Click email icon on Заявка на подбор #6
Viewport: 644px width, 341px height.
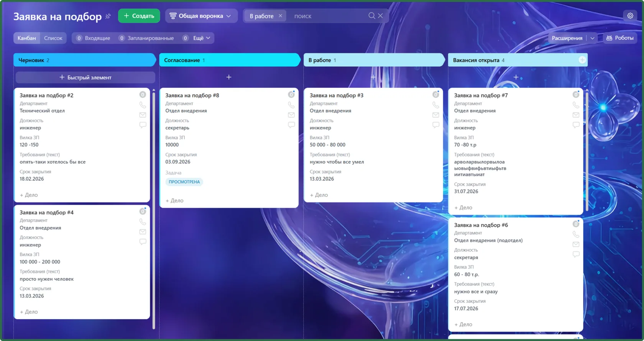(x=576, y=244)
